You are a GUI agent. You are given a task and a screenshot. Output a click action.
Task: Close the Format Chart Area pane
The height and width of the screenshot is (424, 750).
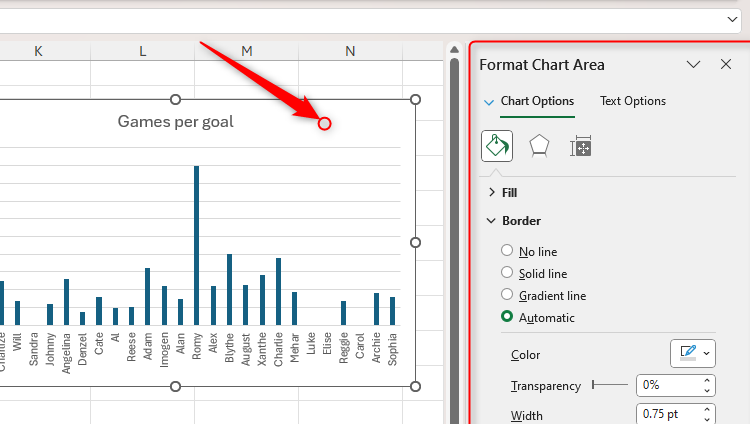pos(726,65)
